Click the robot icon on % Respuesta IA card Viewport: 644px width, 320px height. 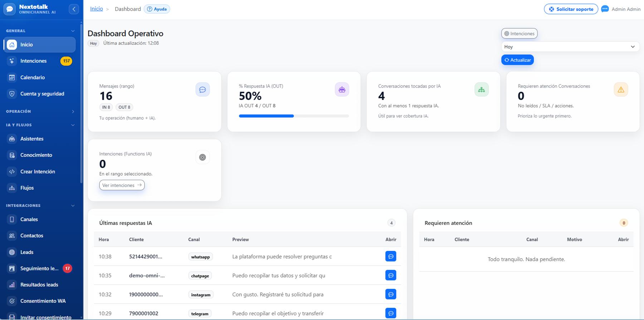pyautogui.click(x=342, y=89)
